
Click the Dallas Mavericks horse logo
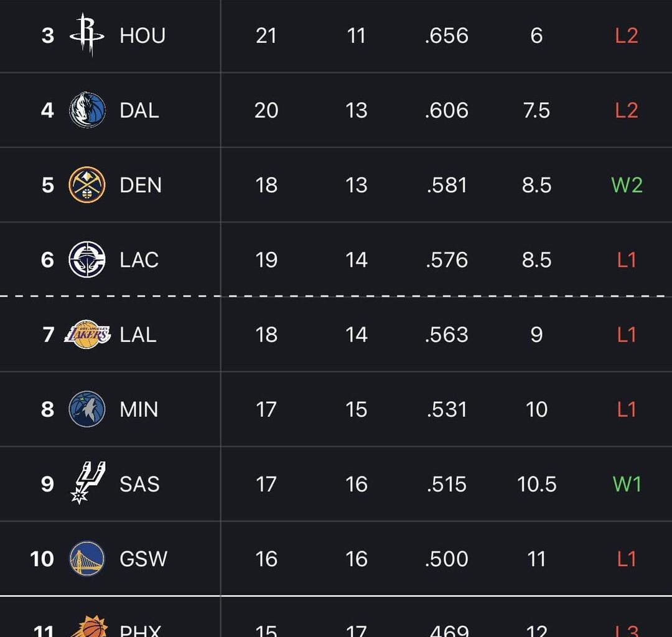coord(86,110)
